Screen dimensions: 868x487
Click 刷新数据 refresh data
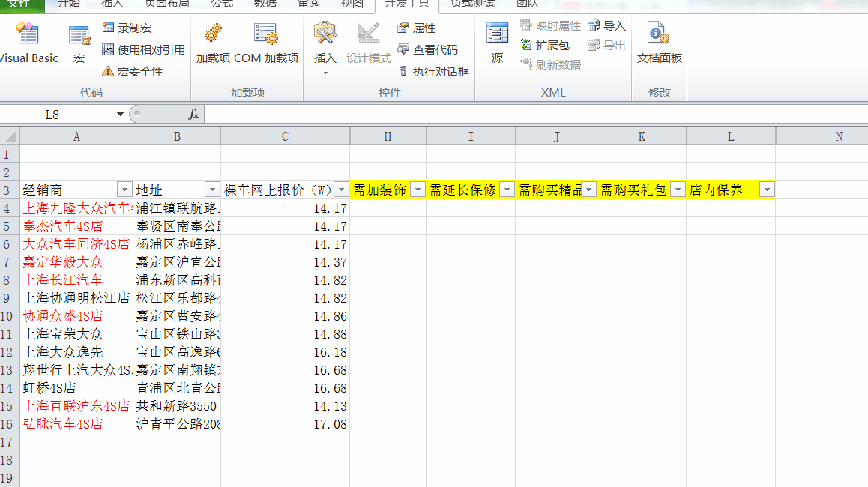[x=550, y=64]
